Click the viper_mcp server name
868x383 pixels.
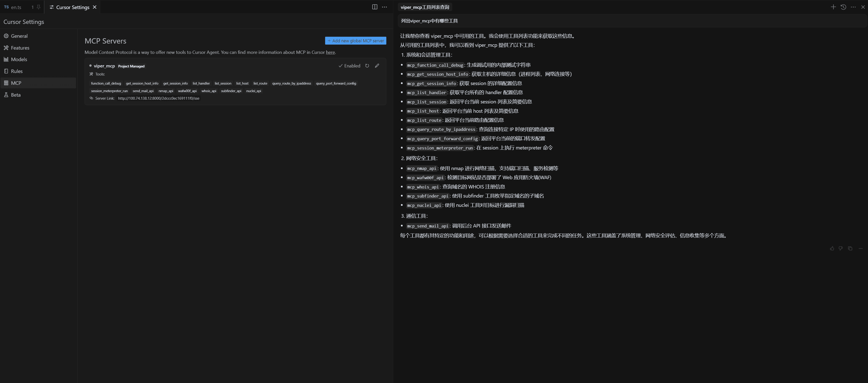[104, 66]
